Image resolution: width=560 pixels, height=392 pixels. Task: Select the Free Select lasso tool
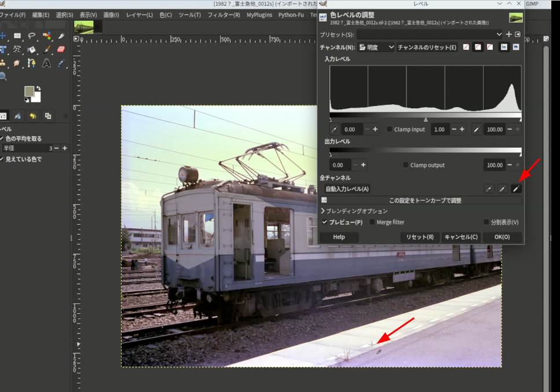(32, 36)
